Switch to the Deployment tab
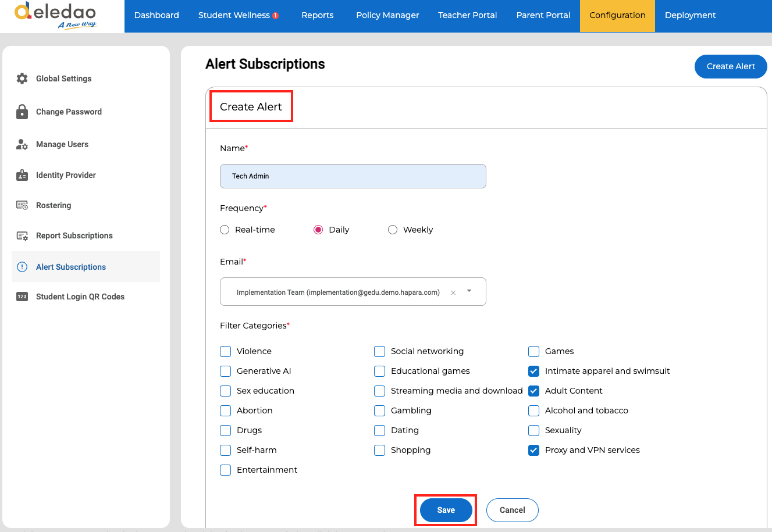 point(691,16)
